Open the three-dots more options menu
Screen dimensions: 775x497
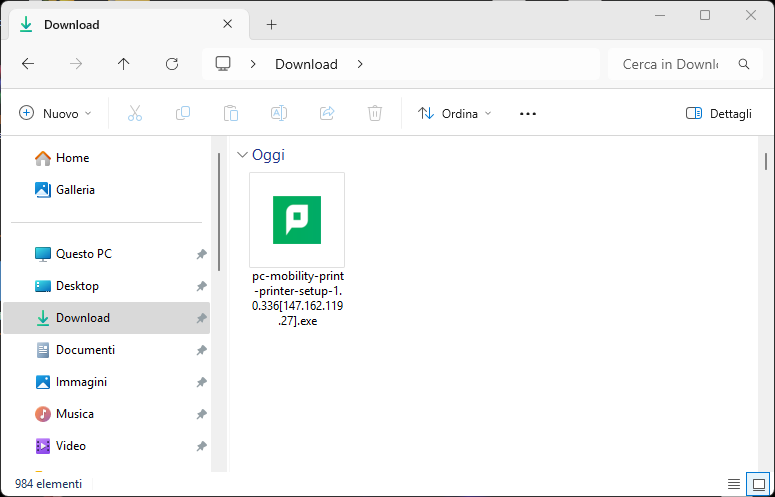pyautogui.click(x=528, y=114)
